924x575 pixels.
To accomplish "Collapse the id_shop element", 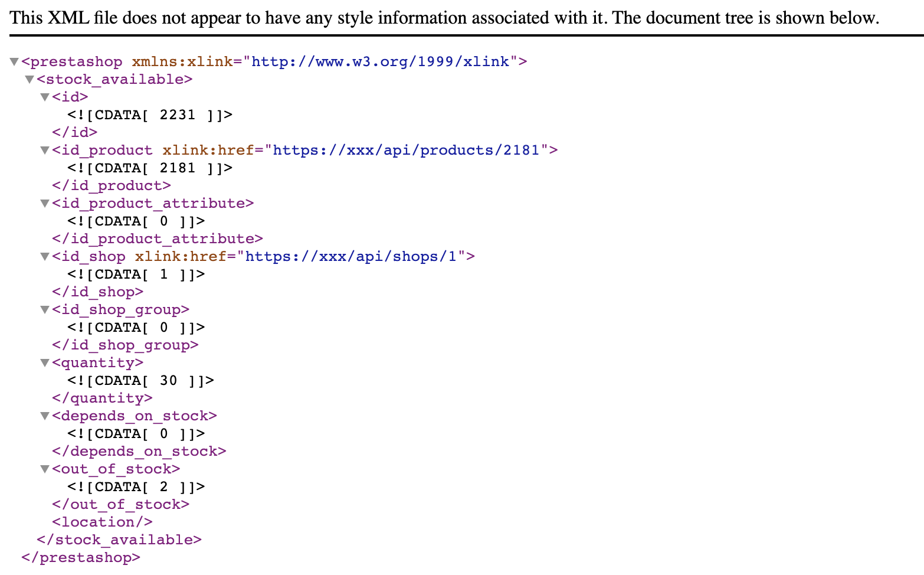I will [45, 256].
